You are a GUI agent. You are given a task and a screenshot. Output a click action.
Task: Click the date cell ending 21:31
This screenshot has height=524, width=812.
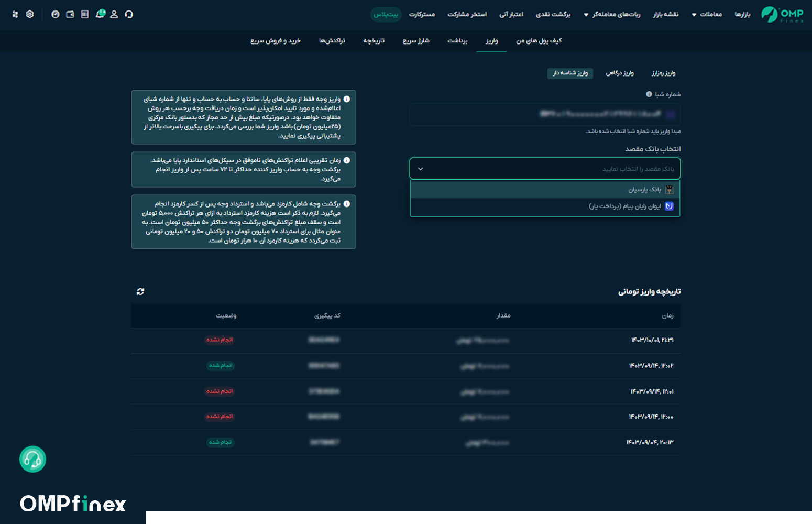click(652, 340)
